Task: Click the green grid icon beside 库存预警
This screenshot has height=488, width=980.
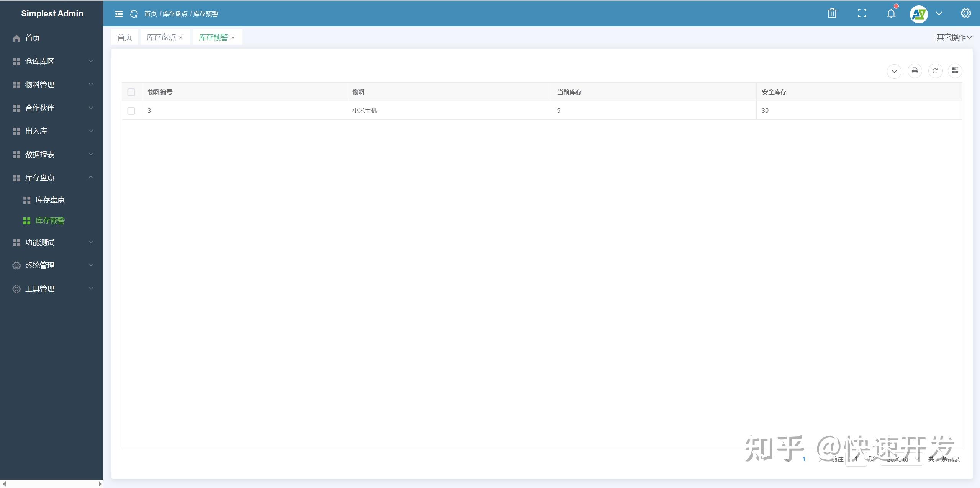Action: [x=26, y=221]
